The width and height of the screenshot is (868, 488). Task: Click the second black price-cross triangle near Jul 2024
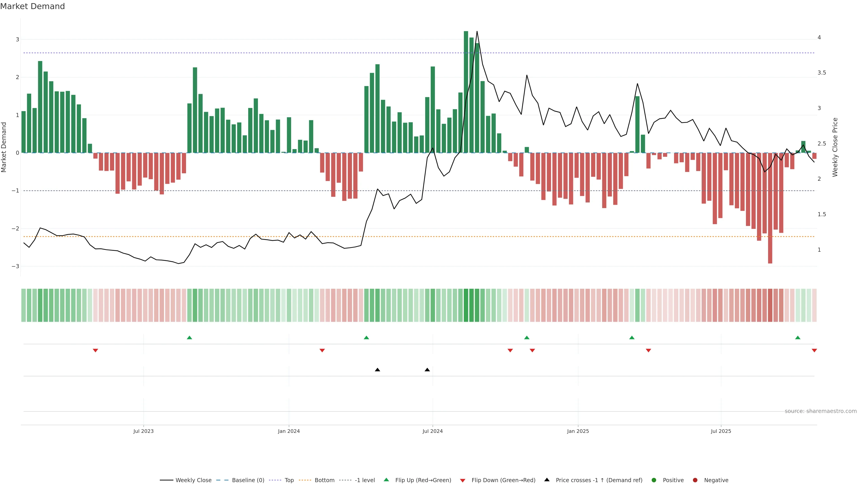point(427,370)
